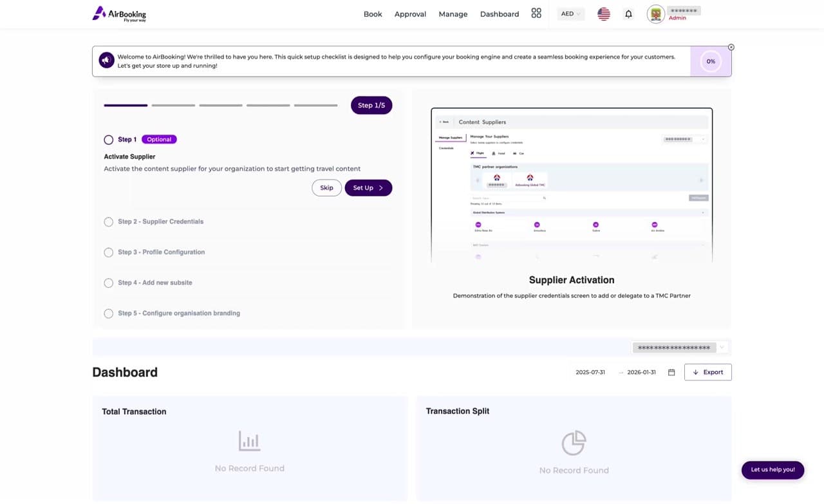Open the AED currency dropdown
The image size is (824, 504).
point(571,14)
